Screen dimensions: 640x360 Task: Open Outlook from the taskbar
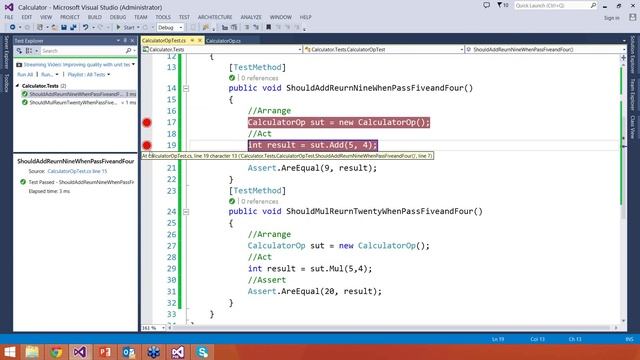coord(129,352)
